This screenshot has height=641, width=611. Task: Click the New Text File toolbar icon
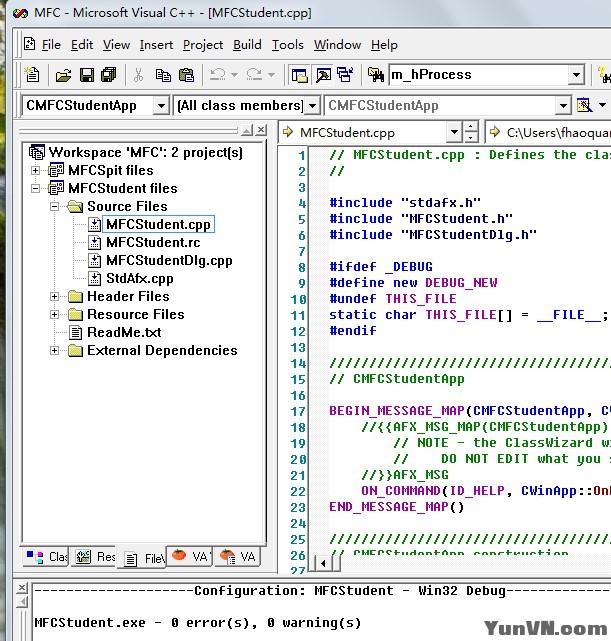click(32, 74)
